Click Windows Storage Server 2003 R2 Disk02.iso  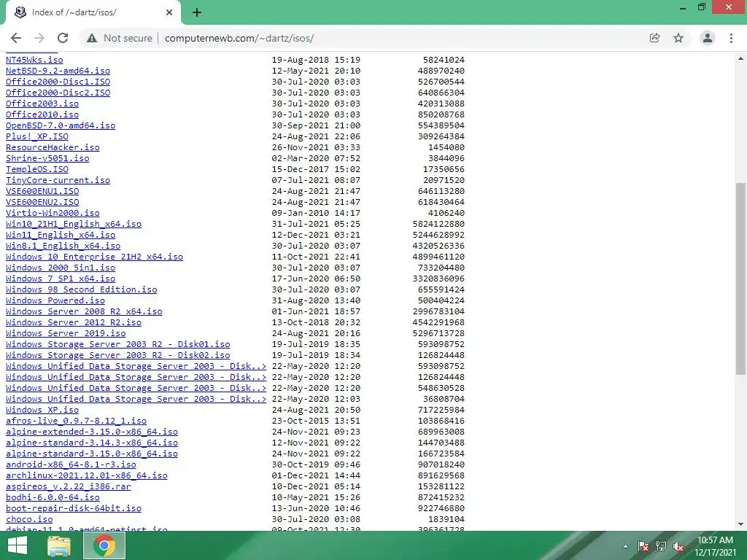(117, 355)
